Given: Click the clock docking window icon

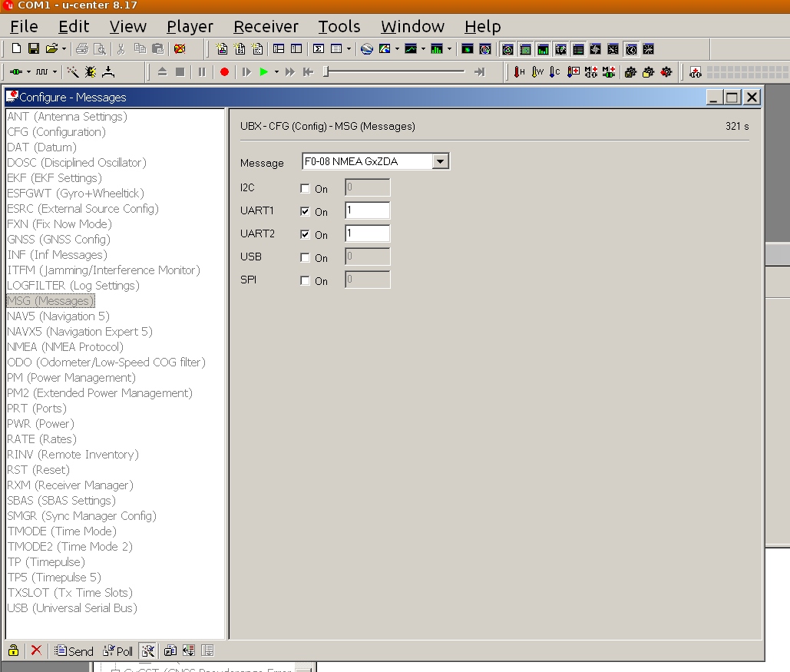Looking at the screenshot, I should click(631, 49).
